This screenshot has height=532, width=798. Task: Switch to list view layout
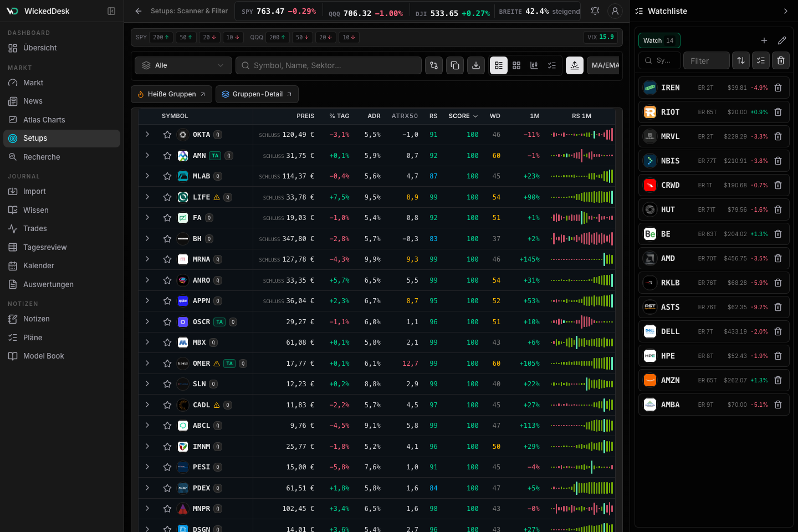click(499, 65)
